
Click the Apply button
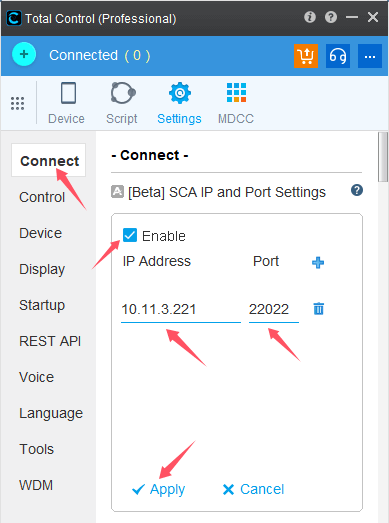click(158, 489)
